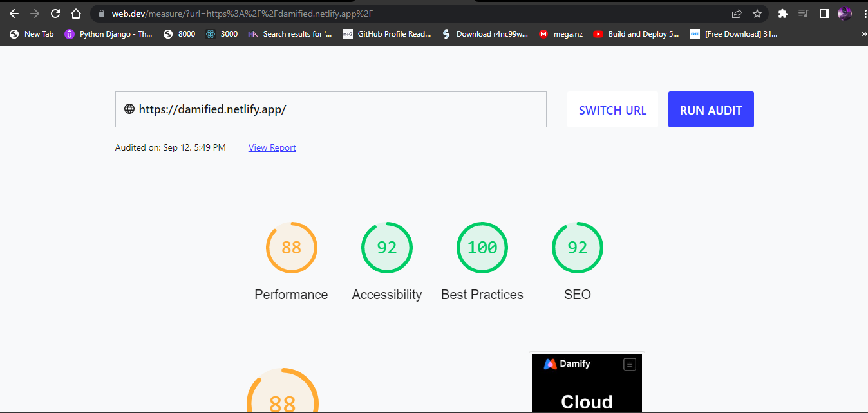Open the New Tab bookmark
Viewport: 868px width, 413px height.
(x=32, y=34)
